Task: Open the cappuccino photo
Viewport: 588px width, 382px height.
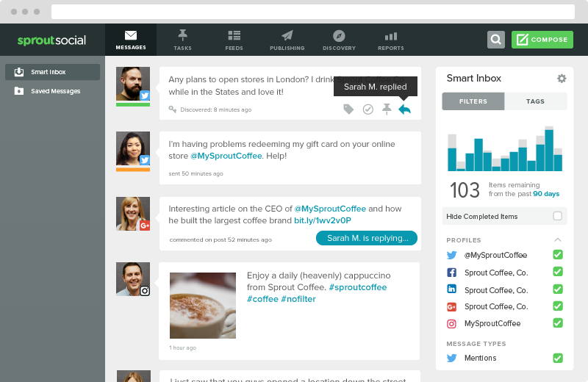Action: [203, 306]
